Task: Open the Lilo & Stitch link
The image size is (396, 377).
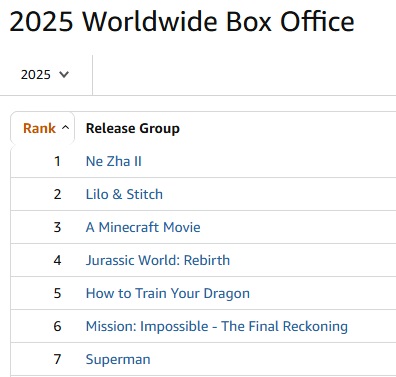Action: pos(124,194)
